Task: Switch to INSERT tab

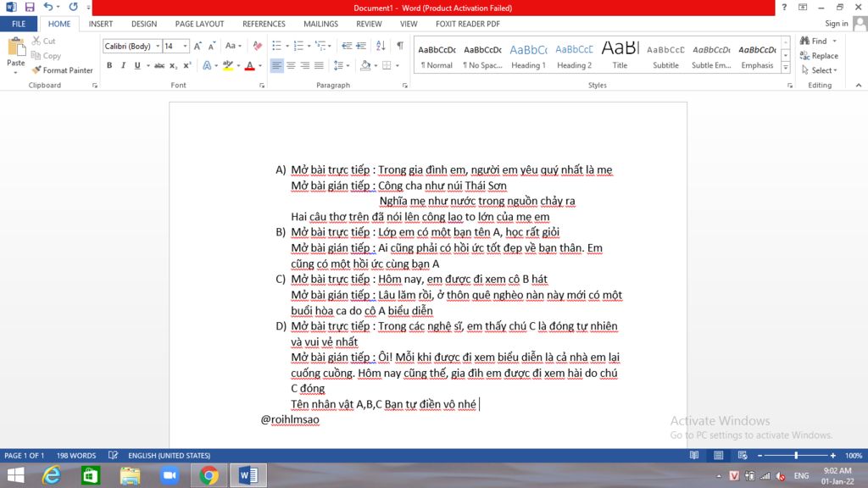Action: coord(101,24)
